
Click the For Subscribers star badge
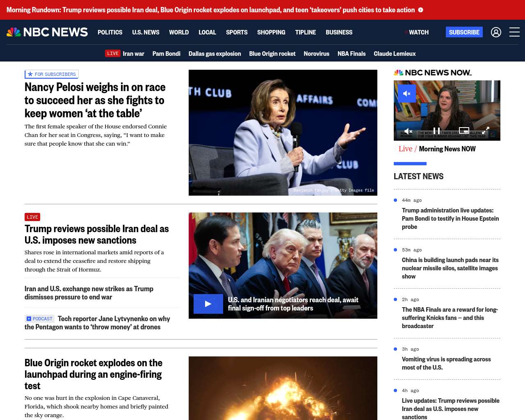[x=51, y=74]
